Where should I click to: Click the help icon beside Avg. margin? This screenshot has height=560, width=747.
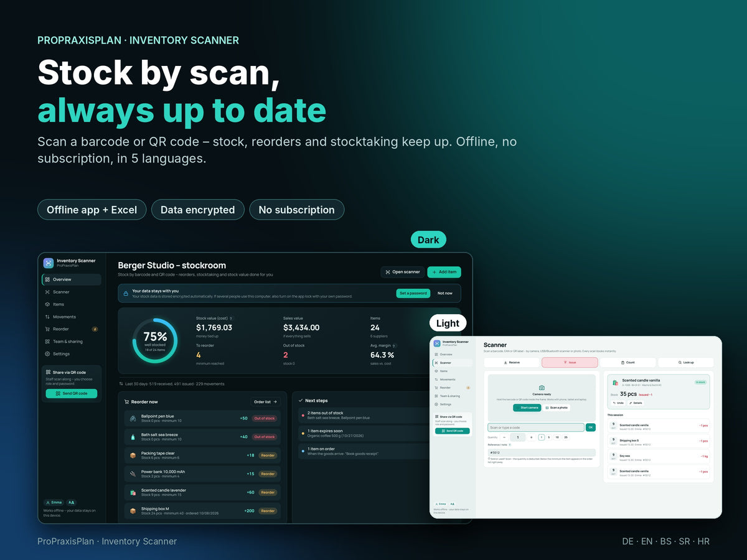pos(394,346)
